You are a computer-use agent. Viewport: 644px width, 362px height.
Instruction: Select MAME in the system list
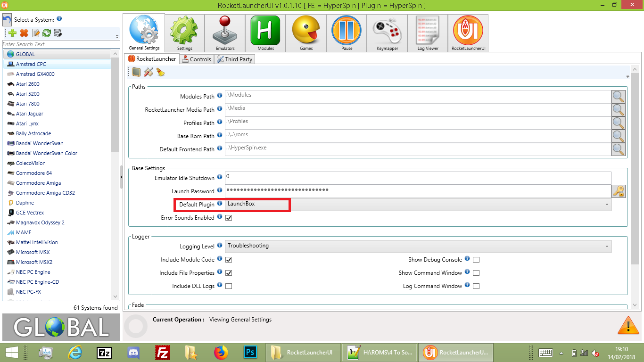(x=57, y=232)
